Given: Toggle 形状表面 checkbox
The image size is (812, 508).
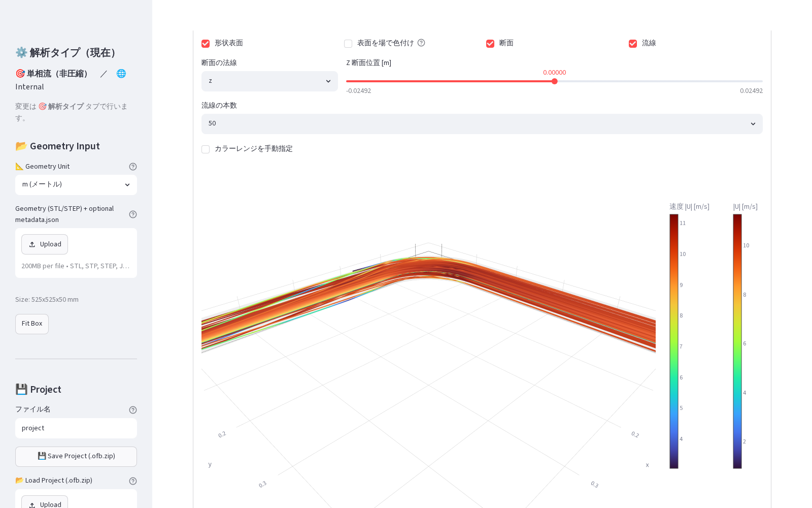Looking at the screenshot, I should click(x=206, y=44).
